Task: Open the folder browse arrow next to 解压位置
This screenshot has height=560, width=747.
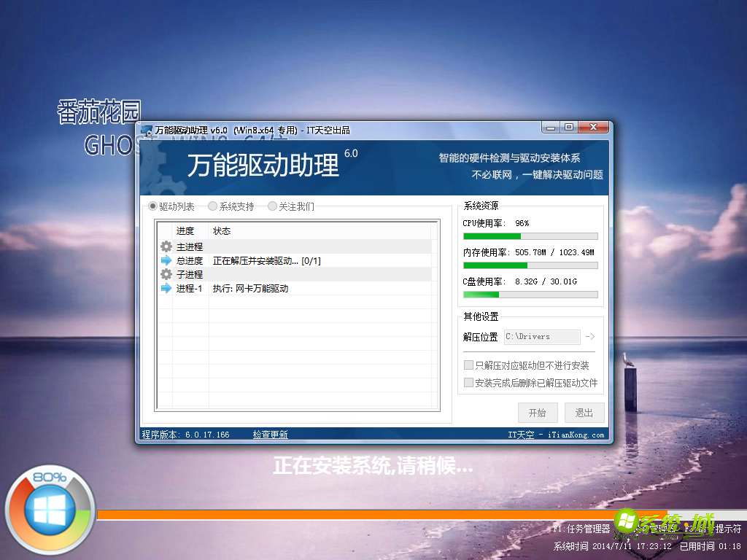Action: click(x=589, y=337)
